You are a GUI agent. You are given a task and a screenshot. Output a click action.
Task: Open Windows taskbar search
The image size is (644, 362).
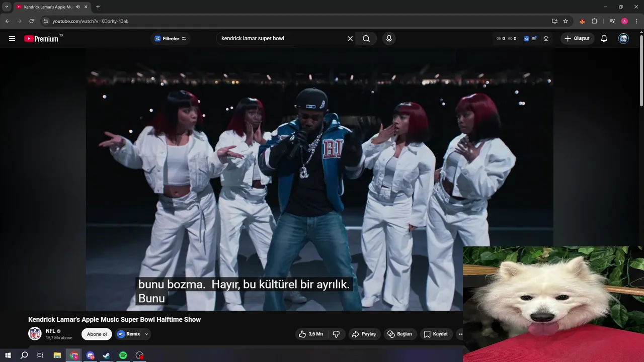24,355
